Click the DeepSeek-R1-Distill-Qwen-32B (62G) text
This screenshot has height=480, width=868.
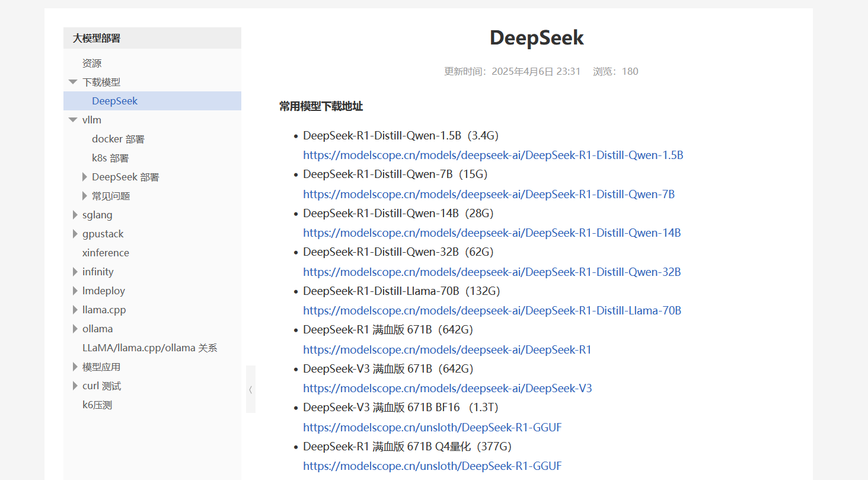(x=398, y=252)
